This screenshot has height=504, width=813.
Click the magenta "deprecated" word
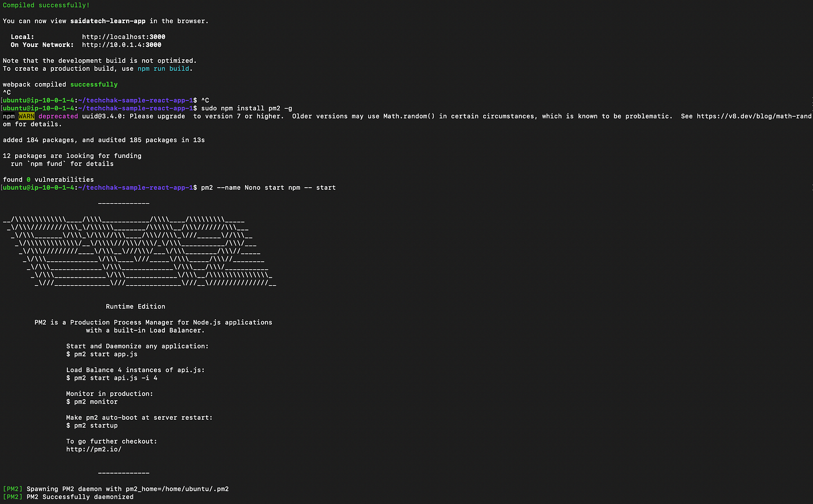click(x=58, y=116)
